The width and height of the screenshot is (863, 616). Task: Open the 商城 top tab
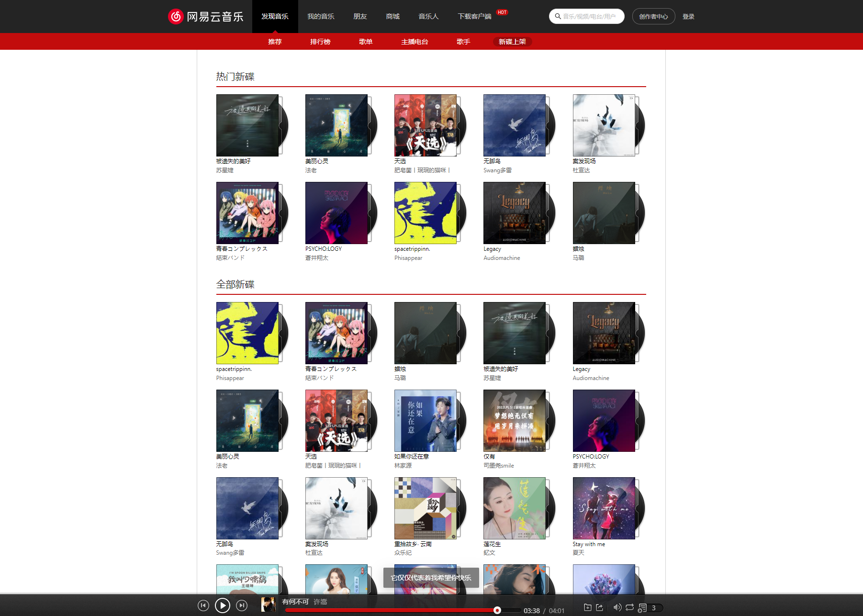click(x=392, y=16)
